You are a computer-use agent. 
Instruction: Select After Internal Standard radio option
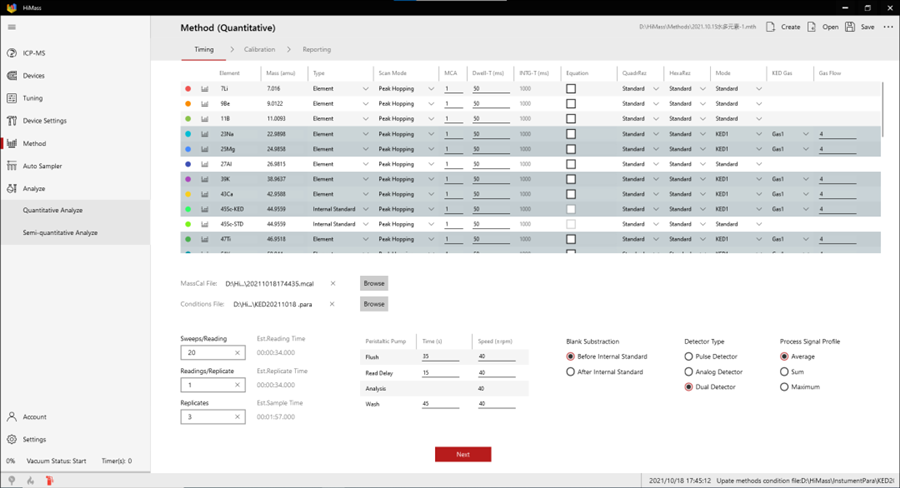tap(571, 372)
